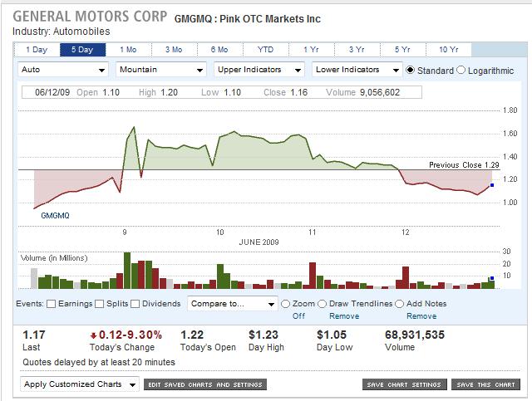This screenshot has height=401, width=532.
Task: Switch to the 10 Yr tab
Action: (x=449, y=50)
